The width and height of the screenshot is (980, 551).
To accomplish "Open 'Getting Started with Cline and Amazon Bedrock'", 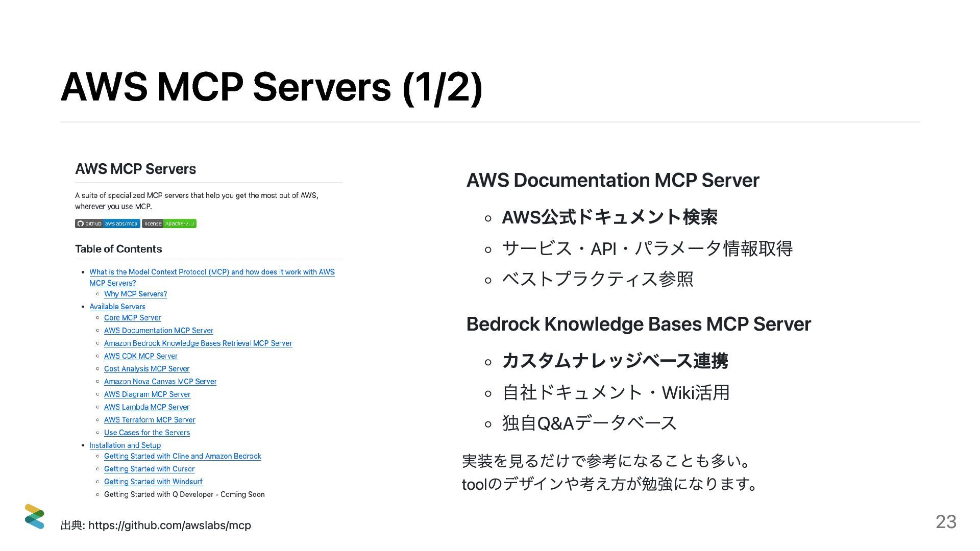I will (x=182, y=456).
